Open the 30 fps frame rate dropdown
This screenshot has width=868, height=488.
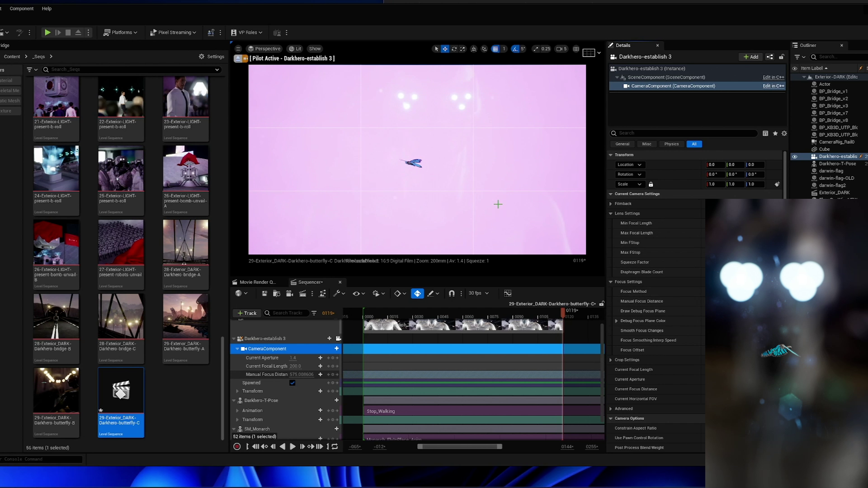click(478, 293)
